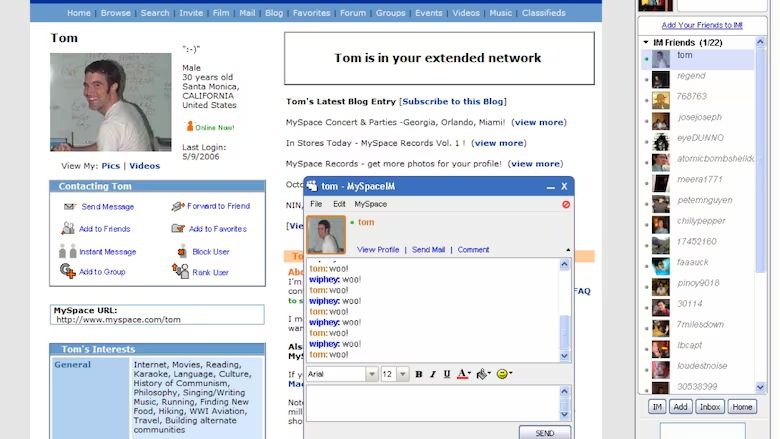Open the Arial font dropdown
This screenshot has height=439, width=780.
click(x=371, y=374)
